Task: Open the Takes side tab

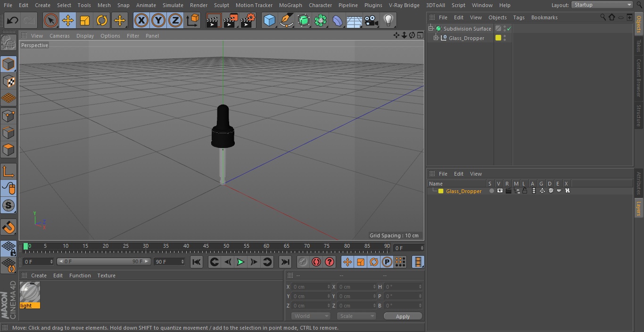Action: (x=639, y=46)
